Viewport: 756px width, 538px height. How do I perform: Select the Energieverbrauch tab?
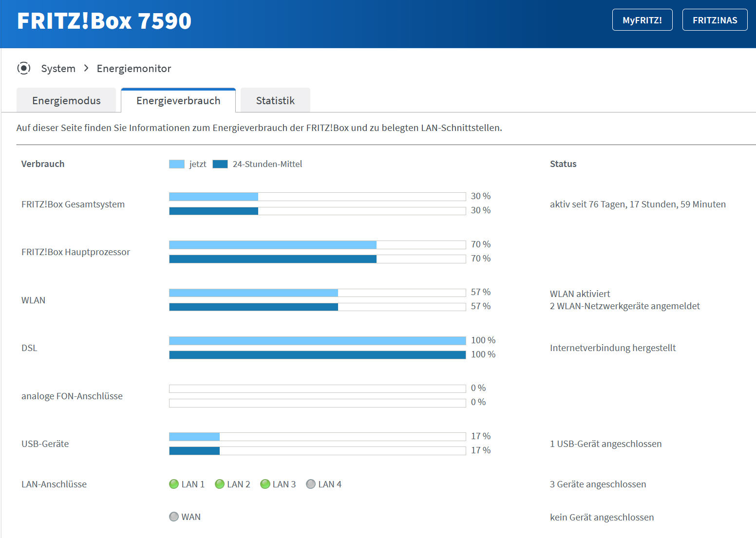[x=178, y=100]
